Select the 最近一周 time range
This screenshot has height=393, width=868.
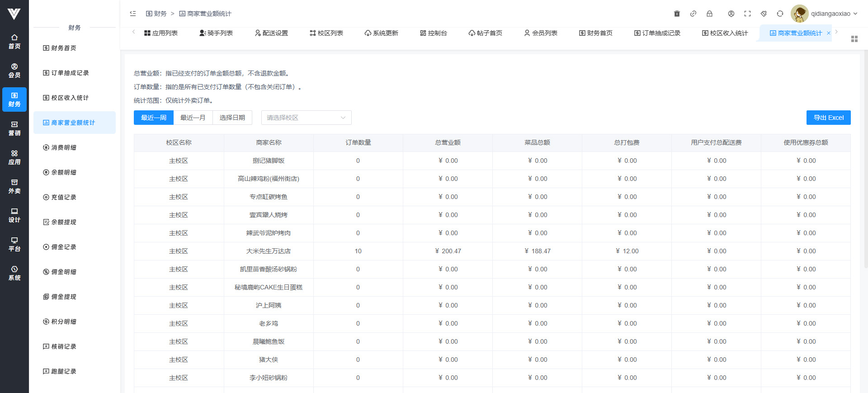click(153, 118)
